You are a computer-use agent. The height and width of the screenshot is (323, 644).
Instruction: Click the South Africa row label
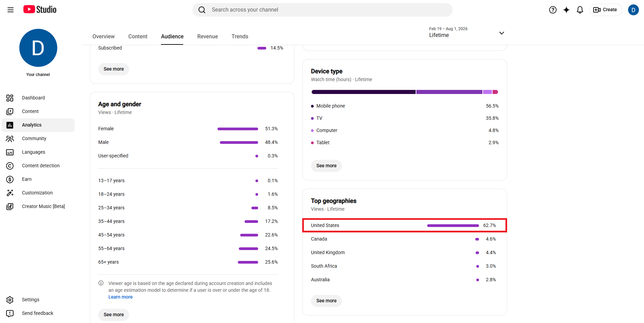tap(324, 266)
